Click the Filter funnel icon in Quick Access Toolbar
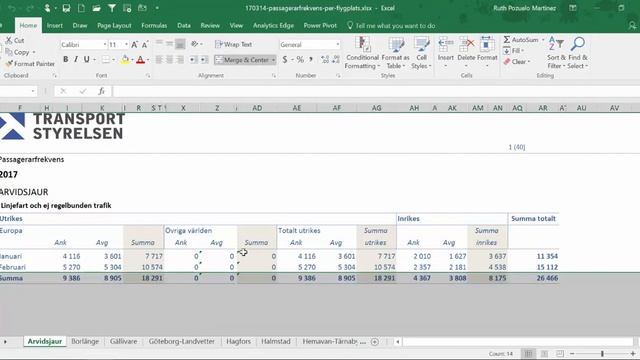Image resolution: width=640 pixels, height=360 pixels. [x=111, y=8]
